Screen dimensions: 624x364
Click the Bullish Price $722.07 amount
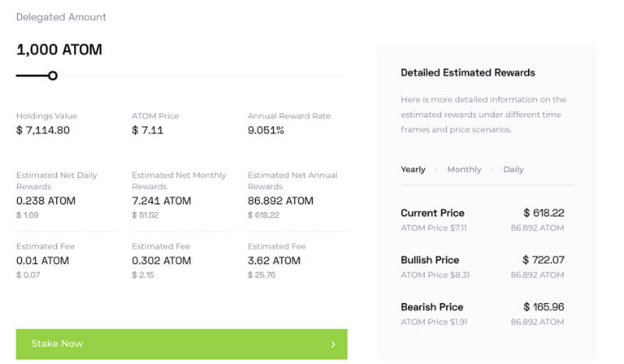coord(543,260)
